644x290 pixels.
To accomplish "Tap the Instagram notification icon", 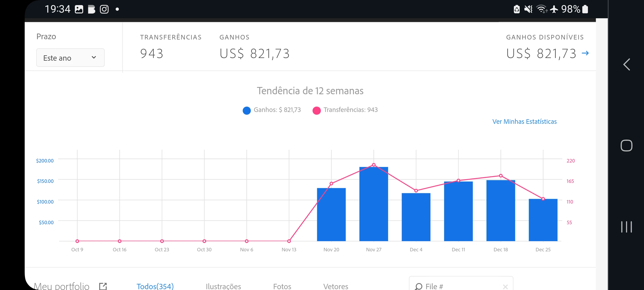I will [x=104, y=9].
